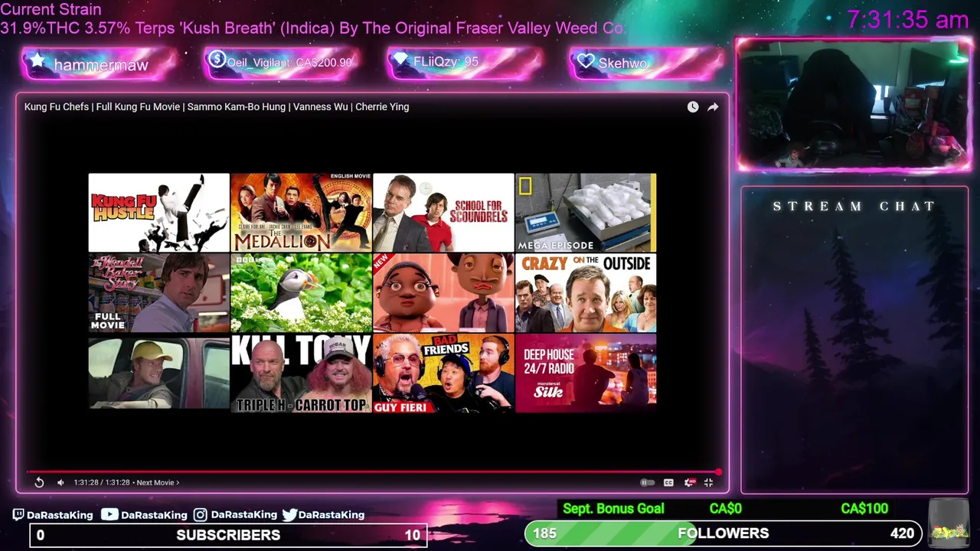This screenshot has width=980, height=551.
Task: Click the Twitter bird icon
Action: (x=289, y=515)
